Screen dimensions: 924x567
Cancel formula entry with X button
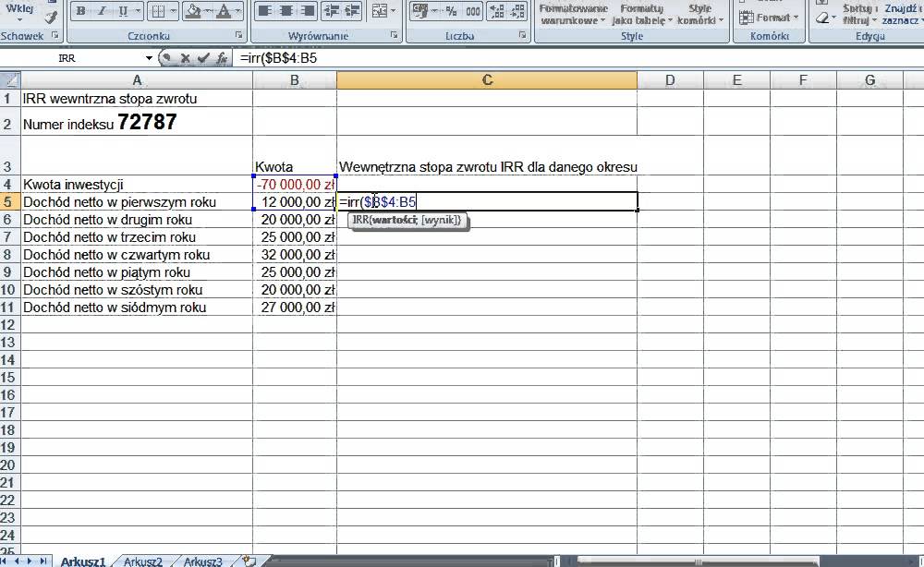tap(185, 57)
